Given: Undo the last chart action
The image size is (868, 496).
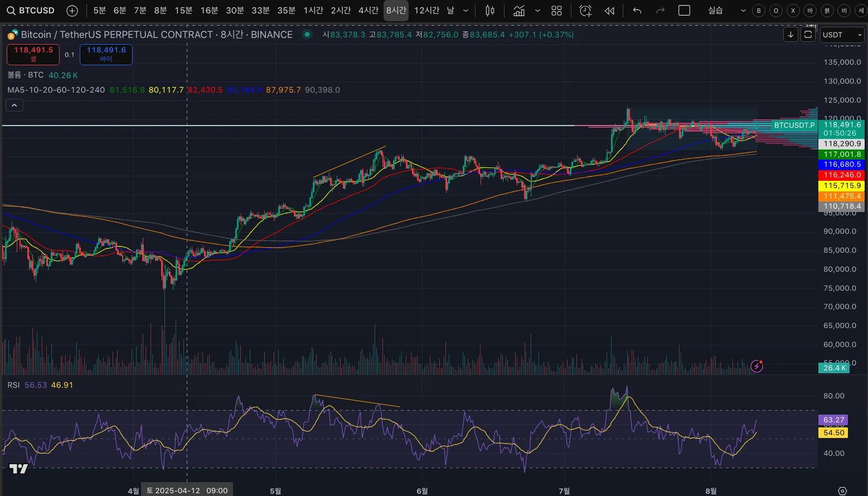Looking at the screenshot, I should click(637, 11).
